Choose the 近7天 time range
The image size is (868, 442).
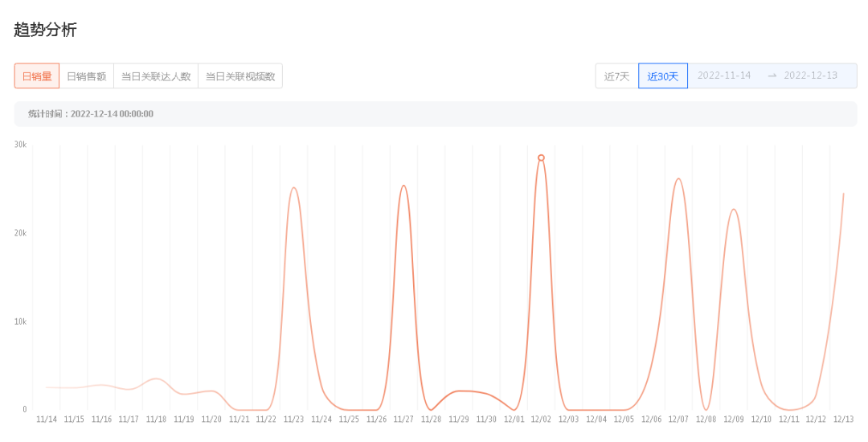tap(617, 76)
